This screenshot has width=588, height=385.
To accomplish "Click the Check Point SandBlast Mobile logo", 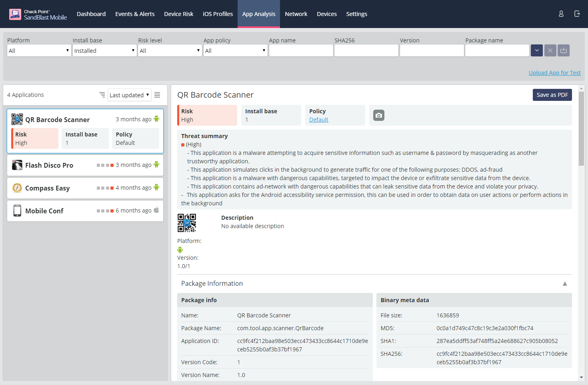I will (x=38, y=14).
